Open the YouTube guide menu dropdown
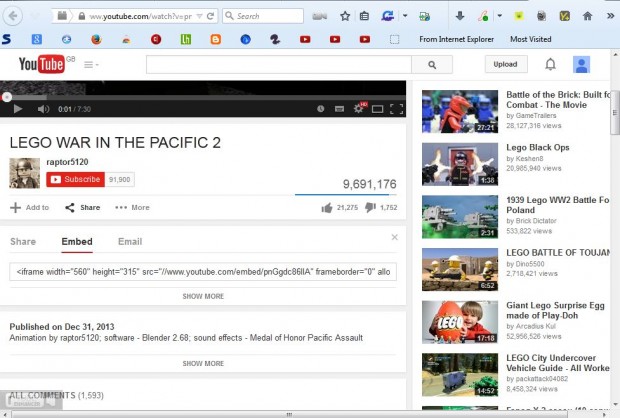Viewport: 620px width, 418px height. [91, 64]
